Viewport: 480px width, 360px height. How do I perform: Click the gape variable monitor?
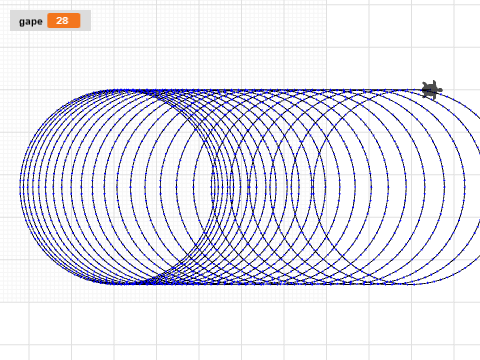pyautogui.click(x=50, y=21)
